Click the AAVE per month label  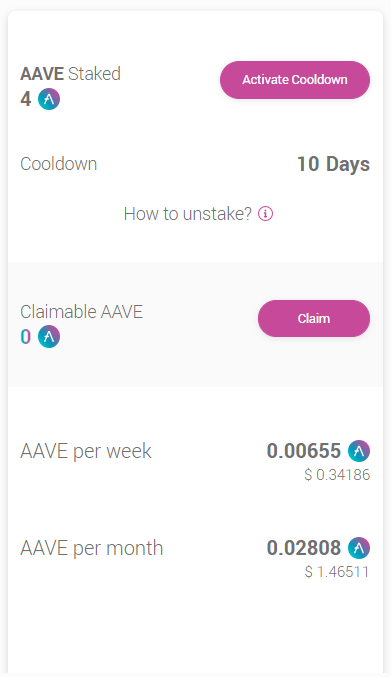point(92,548)
